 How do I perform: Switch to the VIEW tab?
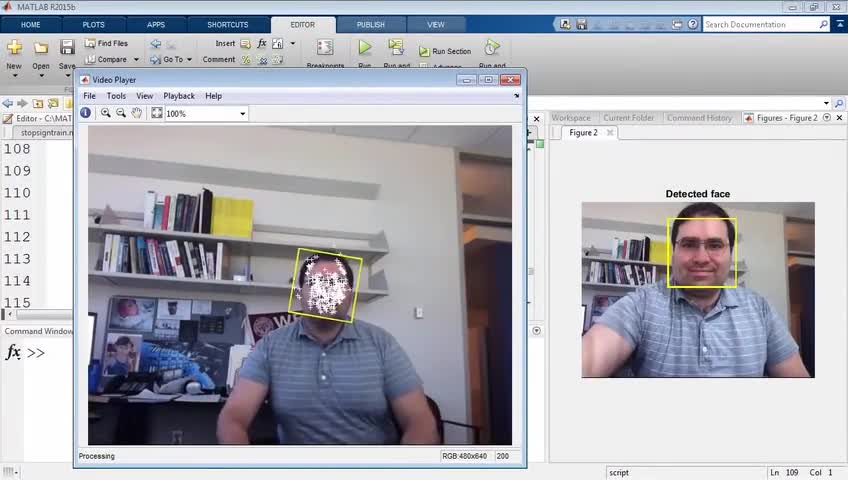pos(436,25)
